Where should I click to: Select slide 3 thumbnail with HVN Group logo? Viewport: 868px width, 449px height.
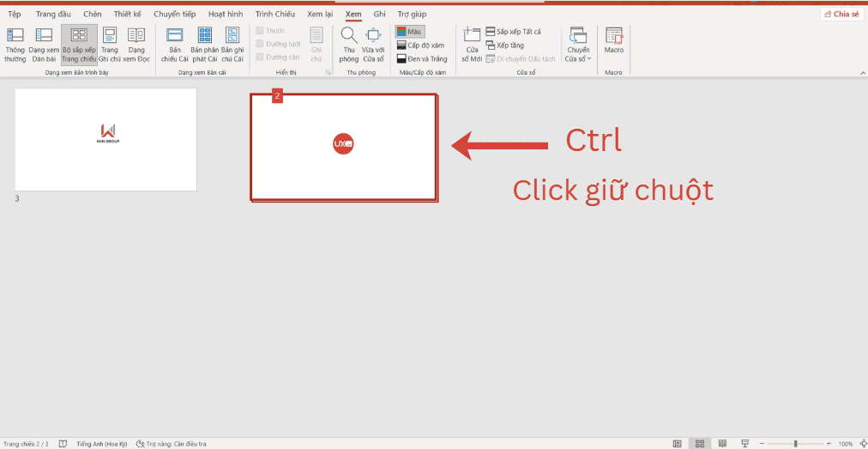click(x=105, y=140)
